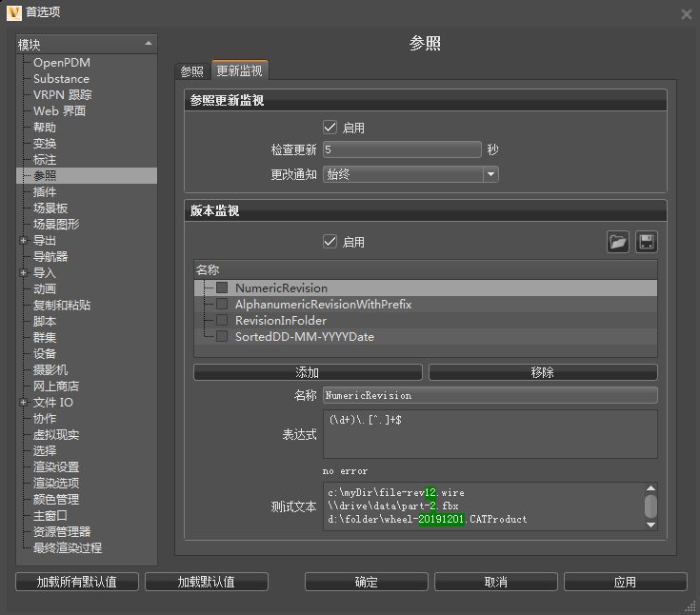The height and width of the screenshot is (615, 700).
Task: Click the VRED logo icon in title bar
Action: click(14, 13)
